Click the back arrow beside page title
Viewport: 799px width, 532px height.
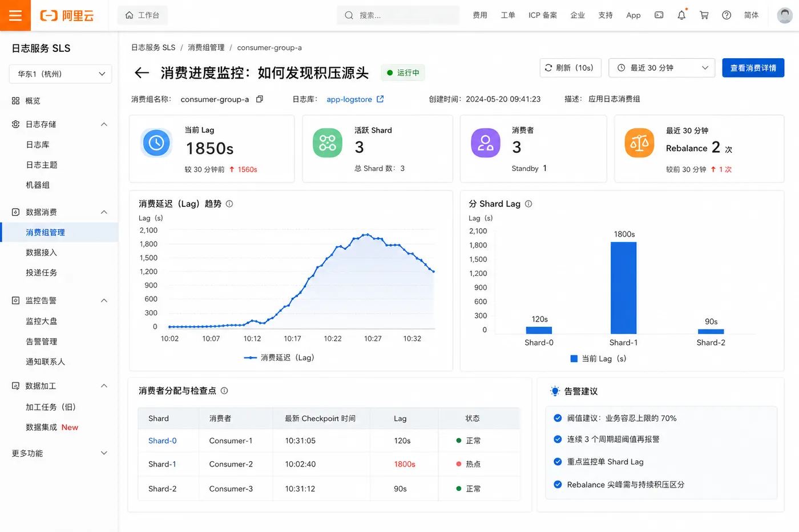[x=142, y=73]
